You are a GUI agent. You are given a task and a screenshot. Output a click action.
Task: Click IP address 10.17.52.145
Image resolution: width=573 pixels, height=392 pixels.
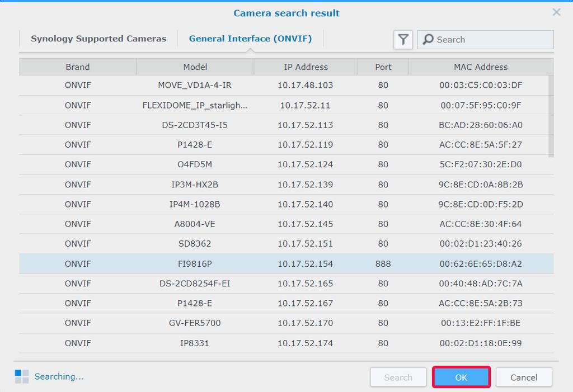coord(305,224)
